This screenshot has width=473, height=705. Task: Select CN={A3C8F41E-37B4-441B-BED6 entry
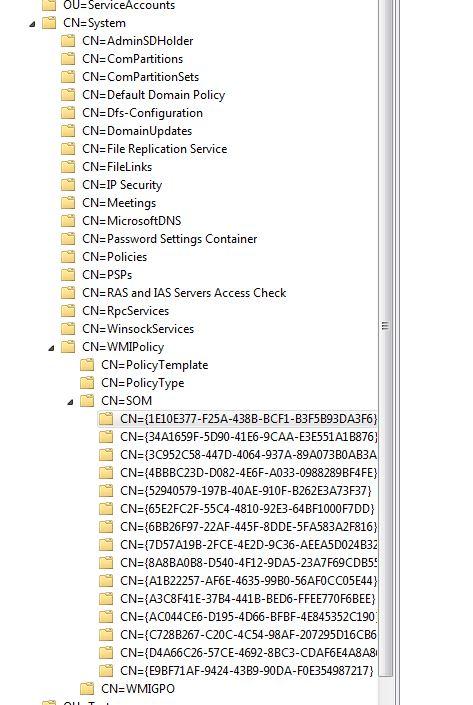pyautogui.click(x=248, y=598)
